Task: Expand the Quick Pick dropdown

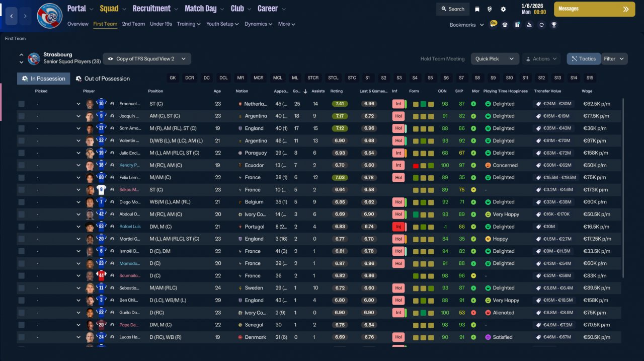Action: (495, 59)
